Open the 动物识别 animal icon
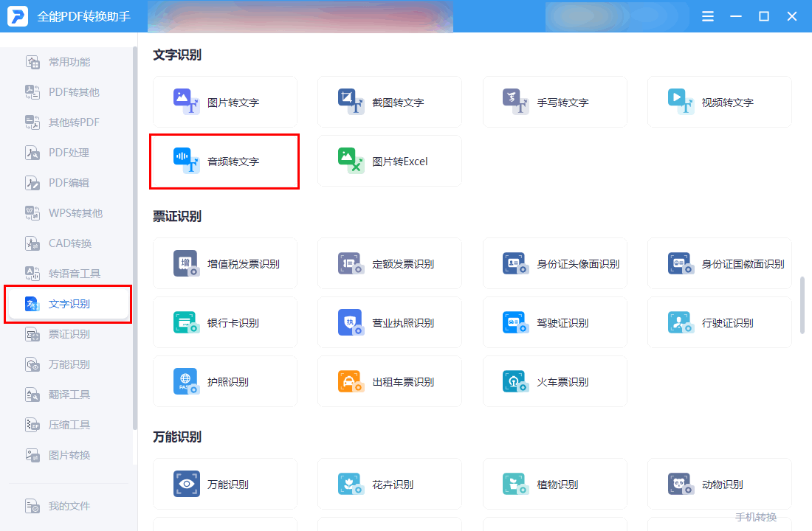Viewport: 812px width, 531px height. coord(681,484)
